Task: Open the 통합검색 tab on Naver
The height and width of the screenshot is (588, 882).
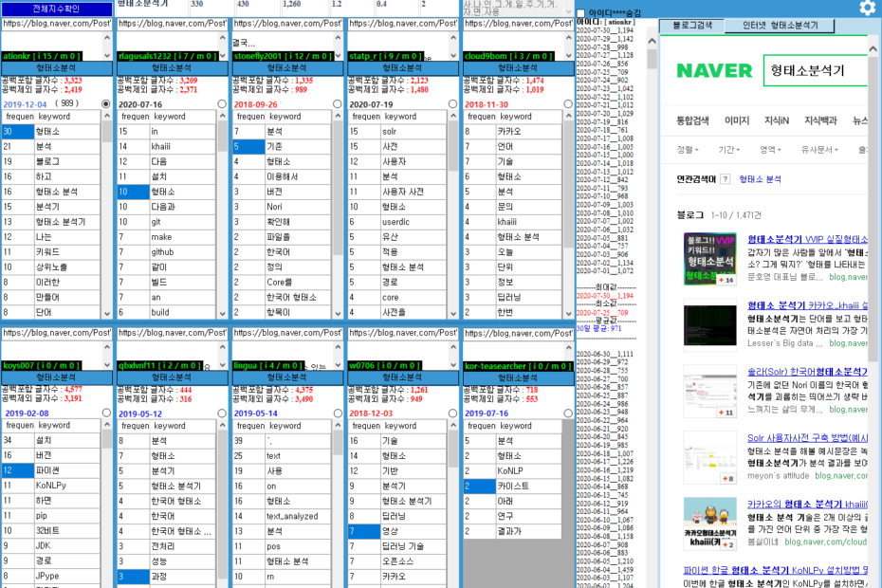Action: (x=692, y=120)
